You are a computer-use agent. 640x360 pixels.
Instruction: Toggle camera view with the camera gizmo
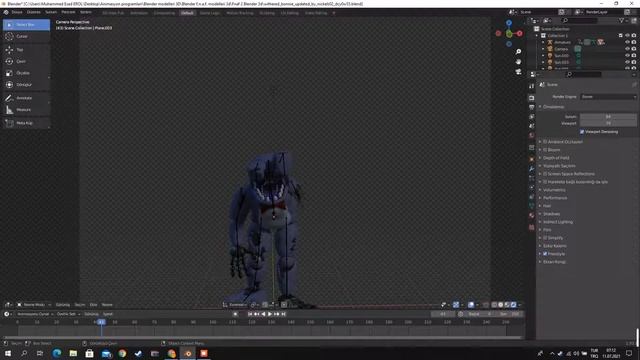pos(518,72)
